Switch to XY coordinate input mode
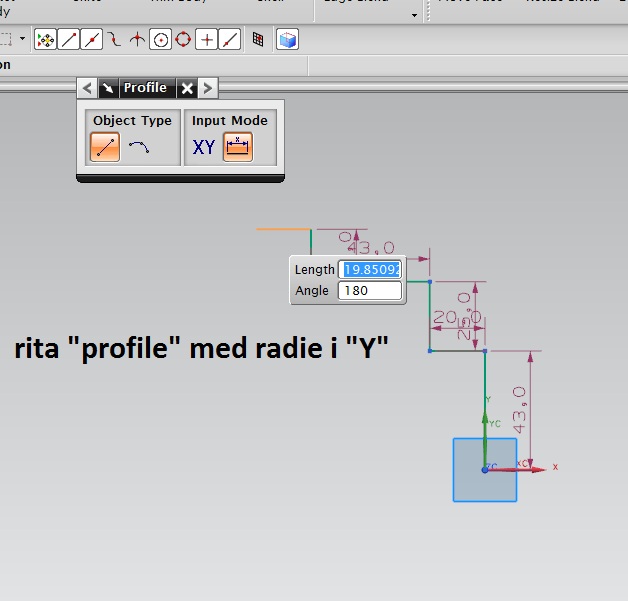The width and height of the screenshot is (628, 601). [204, 147]
